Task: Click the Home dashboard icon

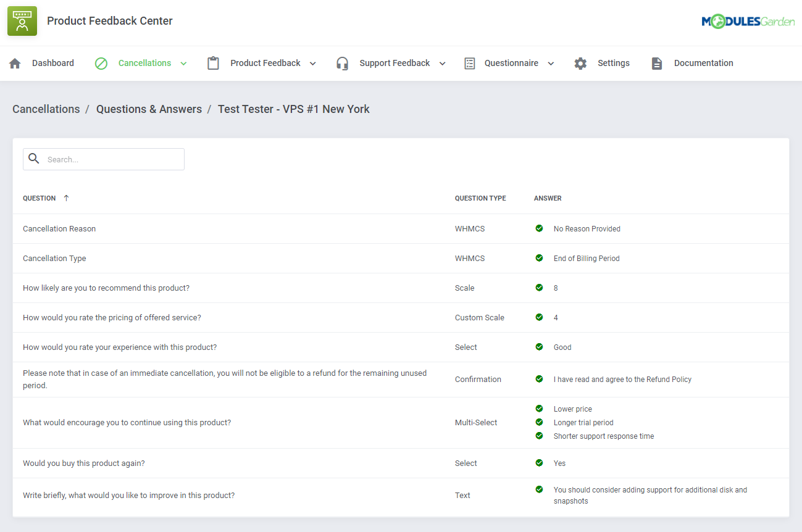Action: click(15, 62)
